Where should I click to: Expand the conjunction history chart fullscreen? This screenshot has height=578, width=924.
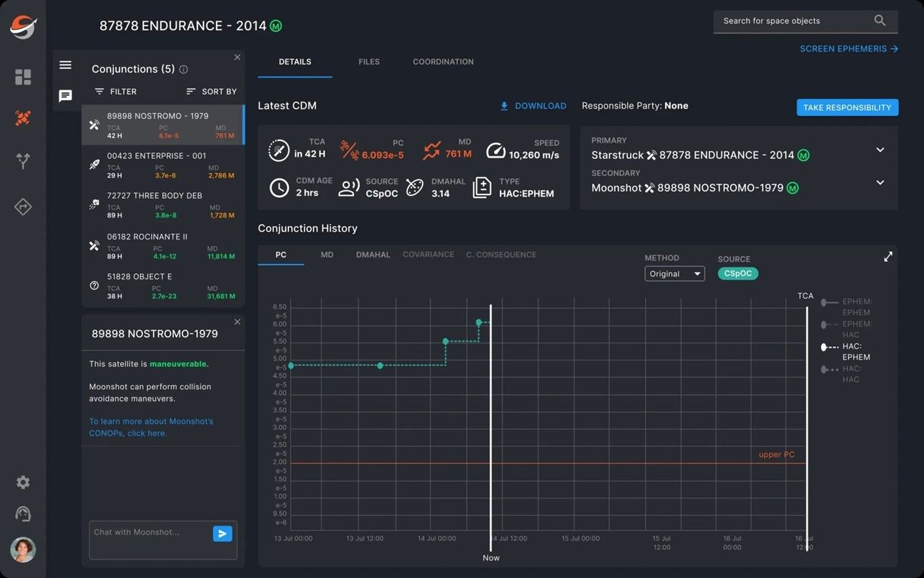[x=888, y=257]
